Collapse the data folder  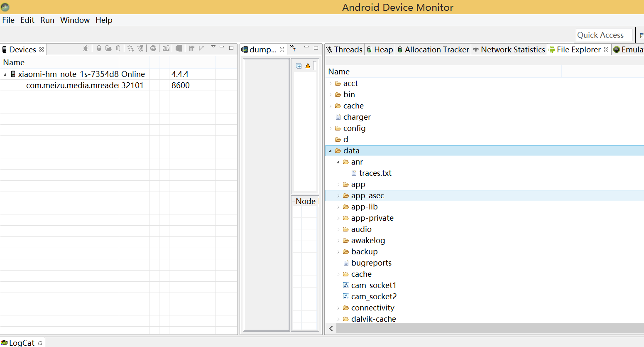click(331, 151)
